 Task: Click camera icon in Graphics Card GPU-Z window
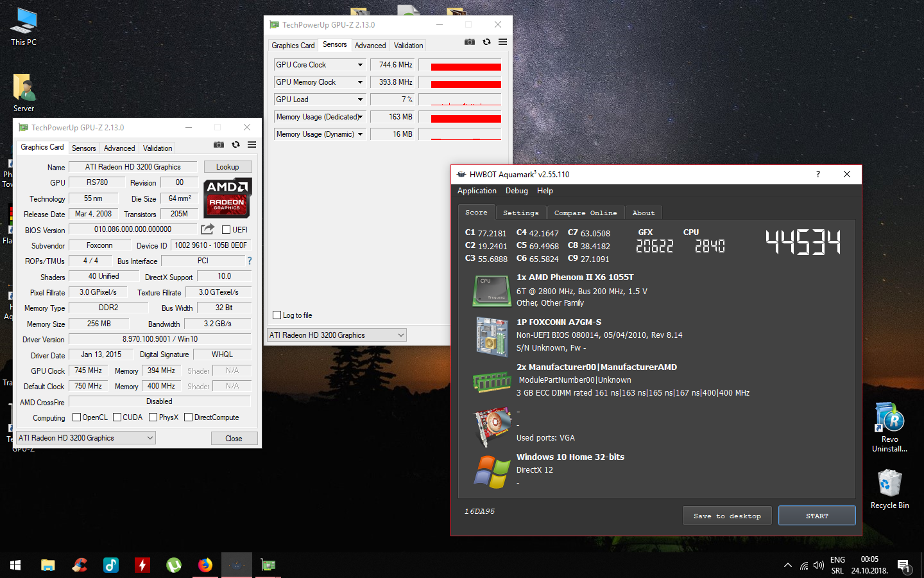(219, 144)
